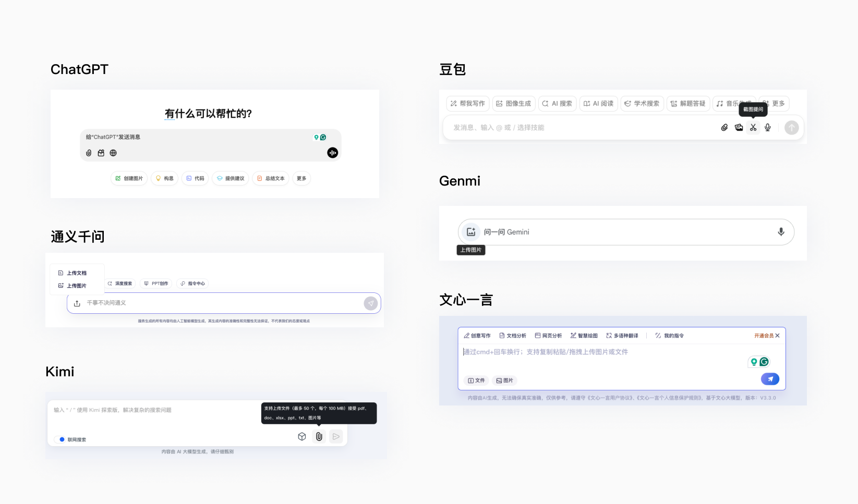Click the cube icon in Kimi input

(x=302, y=437)
